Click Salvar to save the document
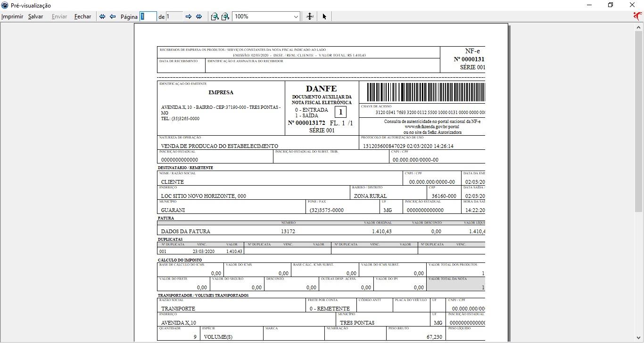Image resolution: width=644 pixels, height=343 pixels. pos(35,16)
